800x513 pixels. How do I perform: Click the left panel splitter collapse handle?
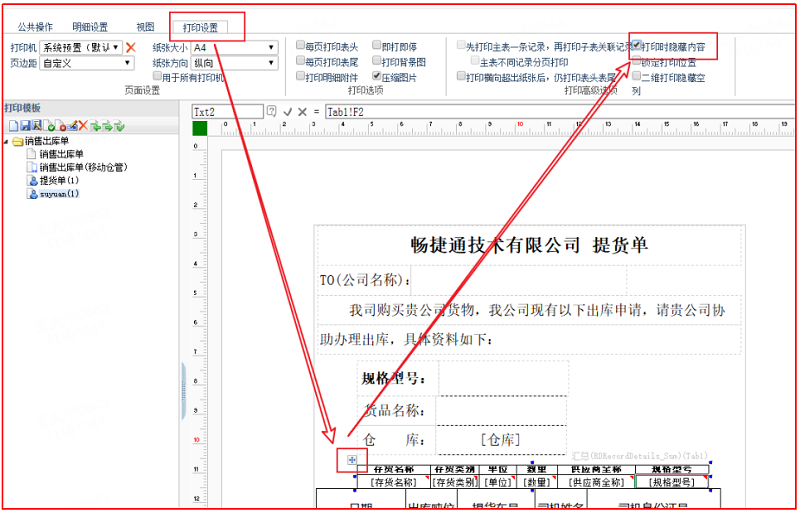184,392
